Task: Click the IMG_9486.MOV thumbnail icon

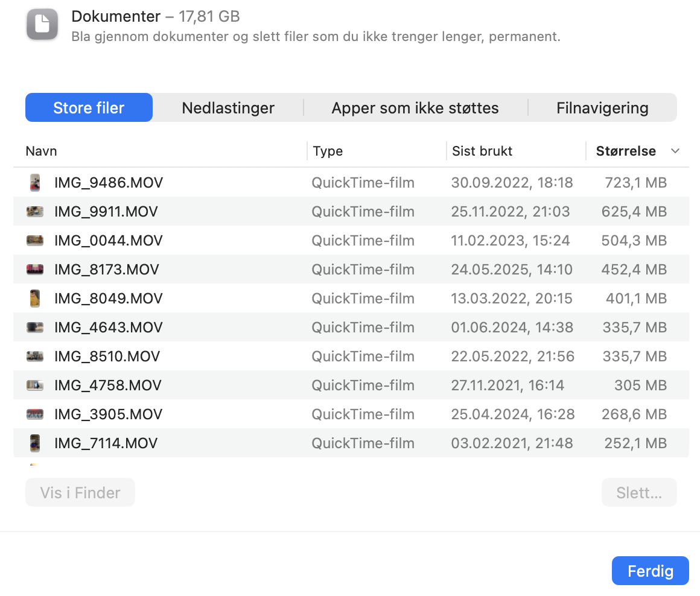Action: click(35, 182)
